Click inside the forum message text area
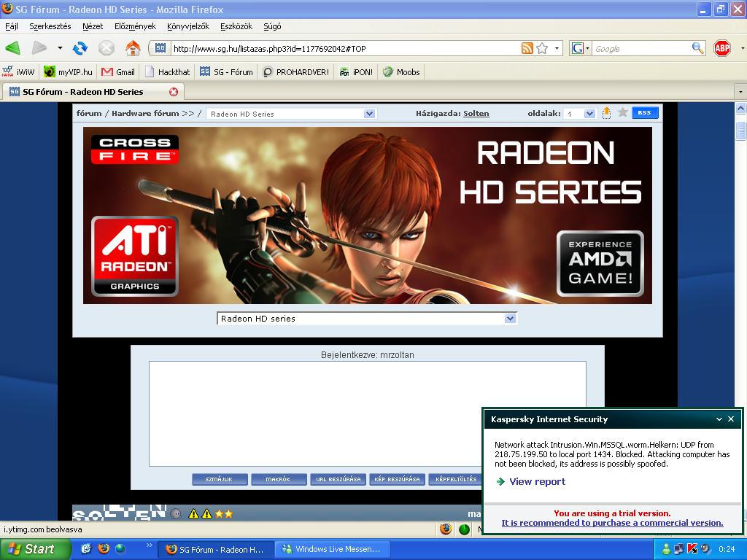The width and height of the screenshot is (747, 560). [x=367, y=413]
